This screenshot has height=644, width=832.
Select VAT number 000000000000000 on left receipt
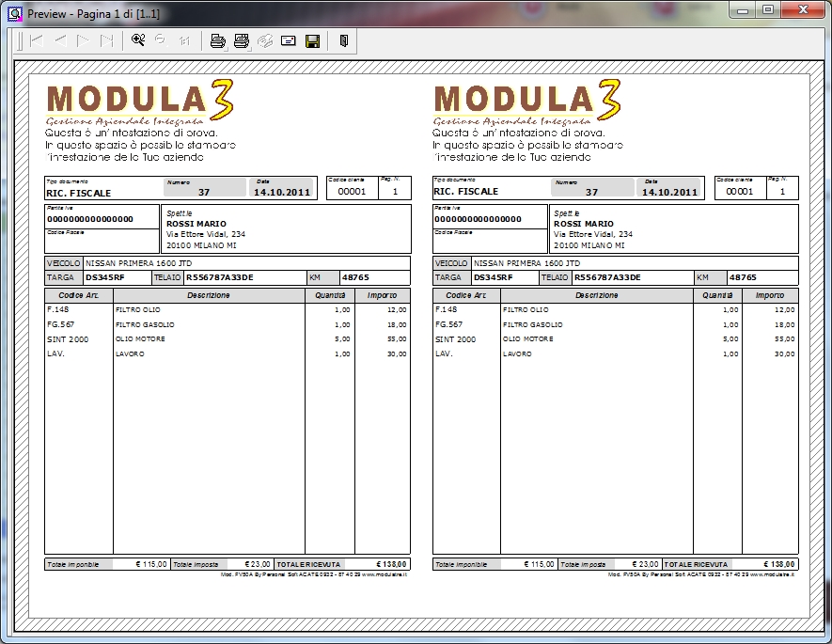90,219
